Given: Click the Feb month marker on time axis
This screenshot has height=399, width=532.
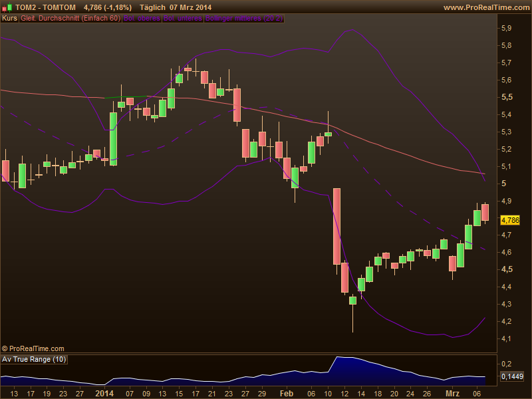Looking at the screenshot, I should pyautogui.click(x=287, y=394).
